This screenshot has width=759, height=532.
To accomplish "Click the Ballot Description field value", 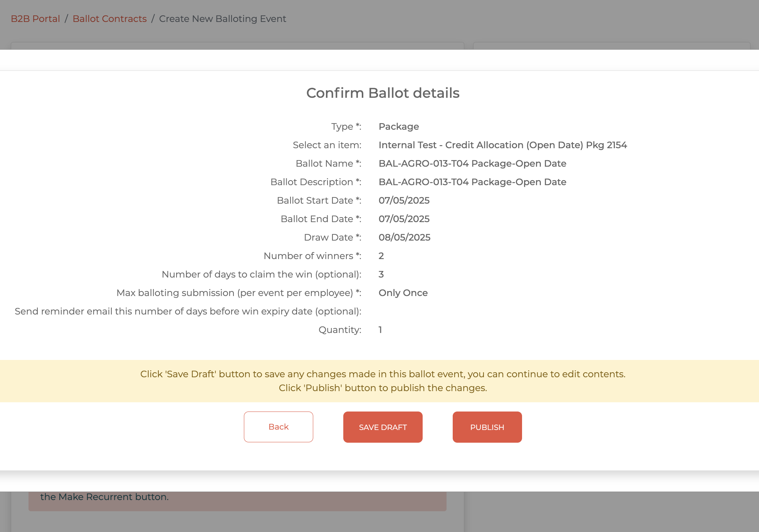I will click(472, 182).
